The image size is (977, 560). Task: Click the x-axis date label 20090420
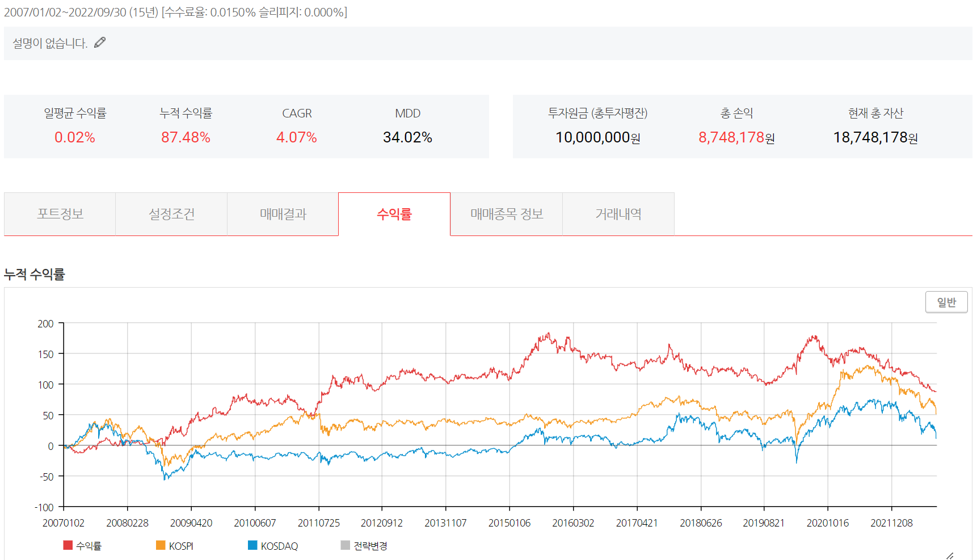point(191,523)
